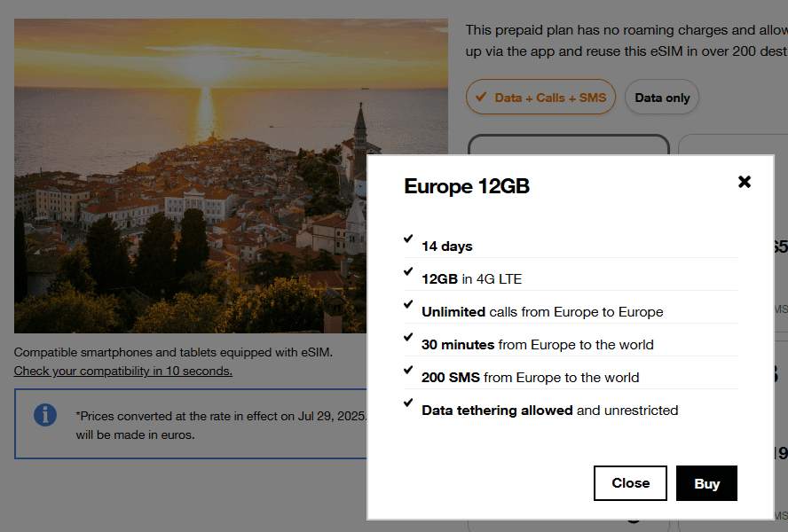Click the prices converted notice box
The width and height of the screenshot is (788, 532).
pyautogui.click(x=191, y=424)
